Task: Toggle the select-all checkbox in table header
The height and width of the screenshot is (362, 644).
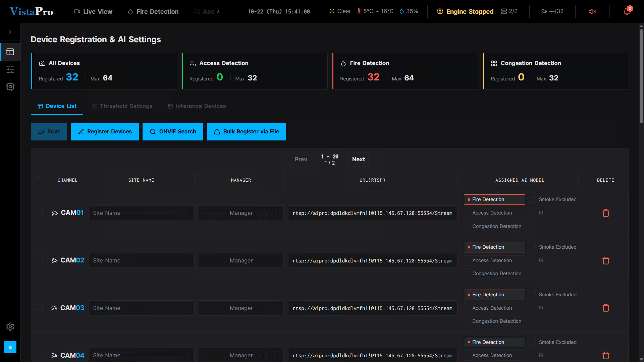Action: tap(39, 180)
